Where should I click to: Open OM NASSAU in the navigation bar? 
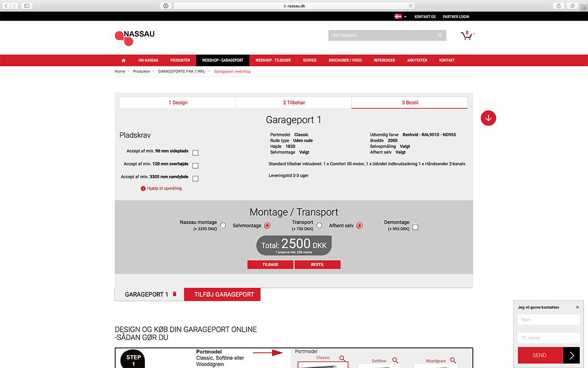pyautogui.click(x=148, y=60)
